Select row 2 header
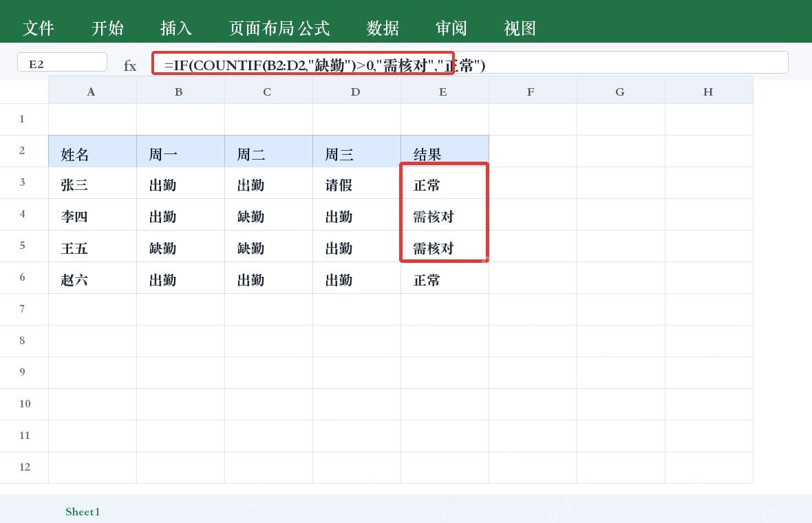Viewport: 812px width, 523px height. [24, 151]
